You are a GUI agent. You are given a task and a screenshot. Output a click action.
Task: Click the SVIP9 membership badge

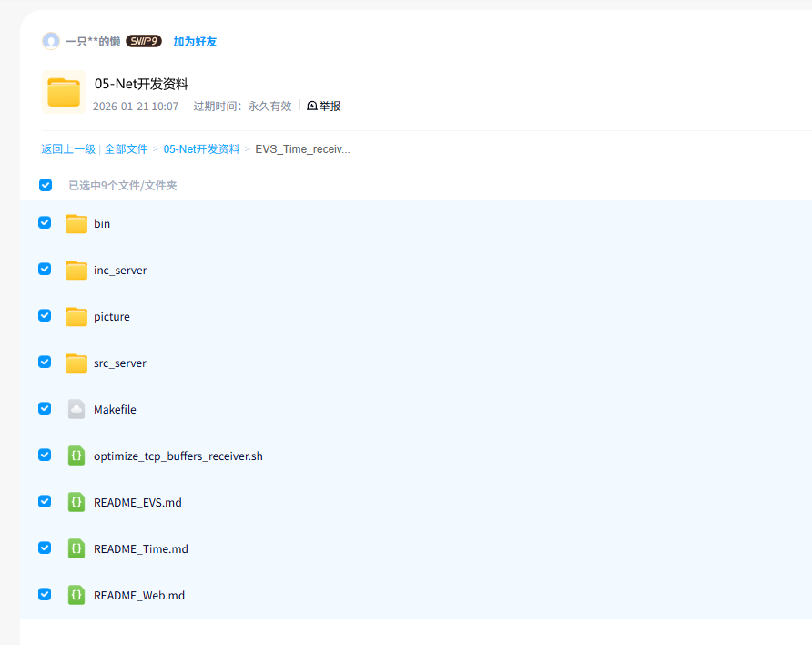pyautogui.click(x=144, y=41)
